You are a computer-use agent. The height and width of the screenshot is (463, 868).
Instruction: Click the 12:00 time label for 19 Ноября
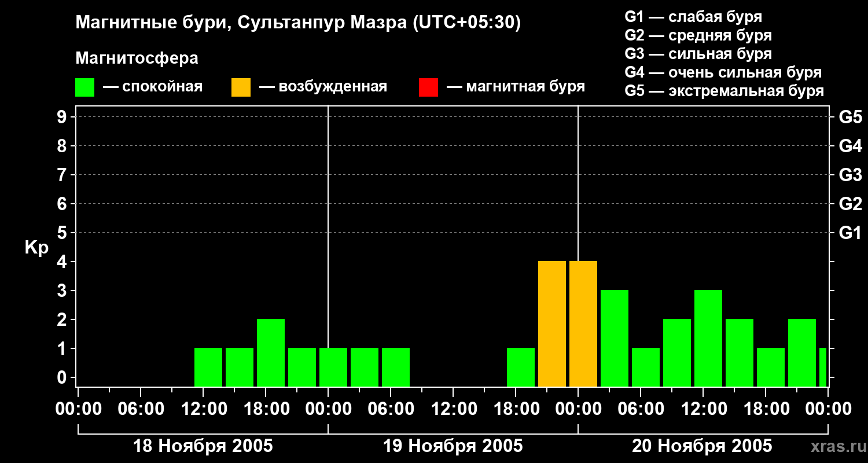click(453, 409)
